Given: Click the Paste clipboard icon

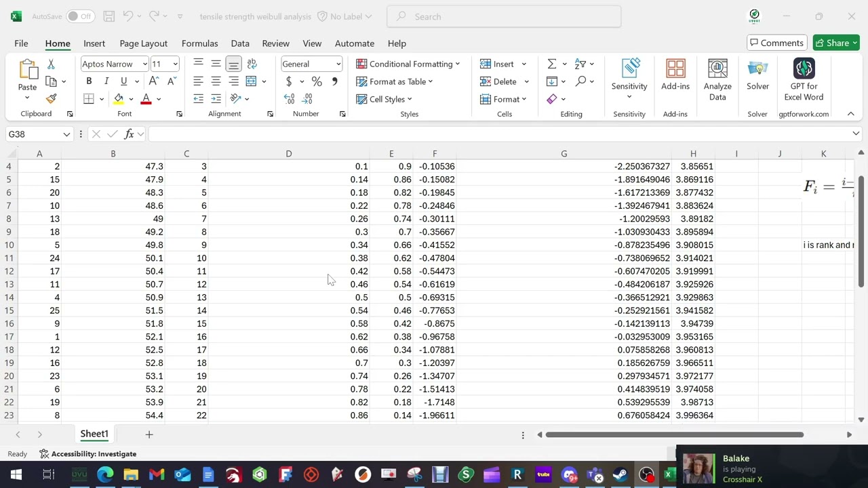Looking at the screenshot, I should point(27,70).
